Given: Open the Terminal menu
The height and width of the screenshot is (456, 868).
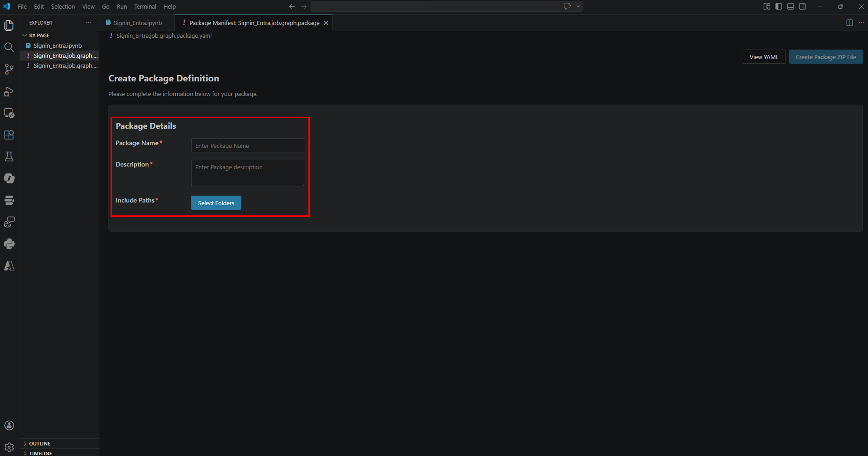Looking at the screenshot, I should click(145, 6).
